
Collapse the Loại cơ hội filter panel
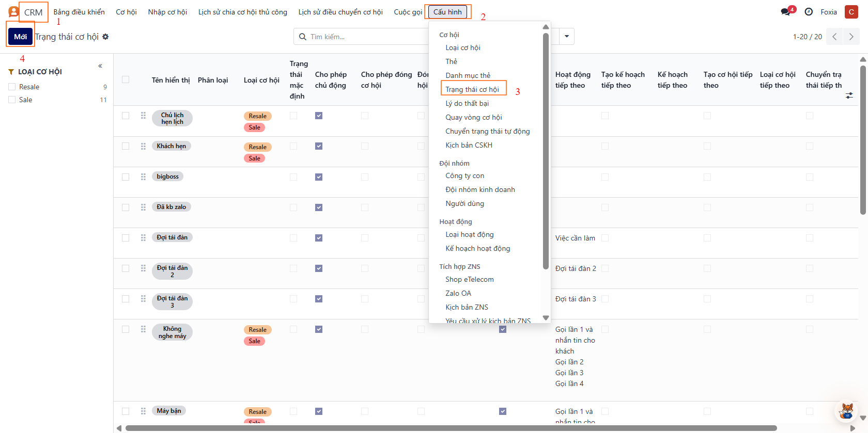point(100,66)
